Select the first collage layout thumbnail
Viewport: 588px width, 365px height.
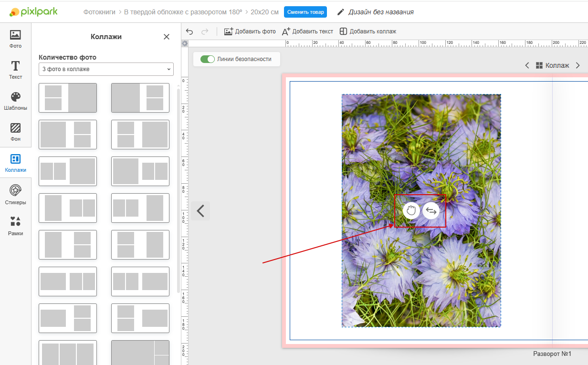click(x=68, y=98)
